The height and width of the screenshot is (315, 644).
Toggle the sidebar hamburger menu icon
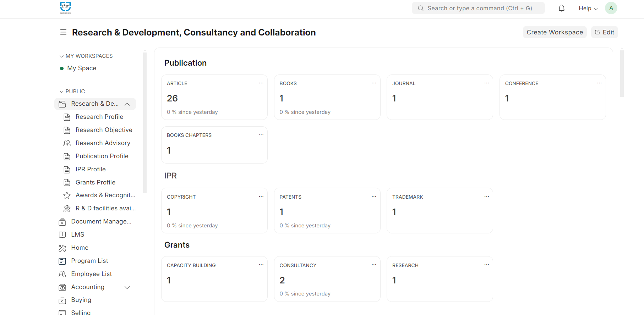tap(63, 32)
